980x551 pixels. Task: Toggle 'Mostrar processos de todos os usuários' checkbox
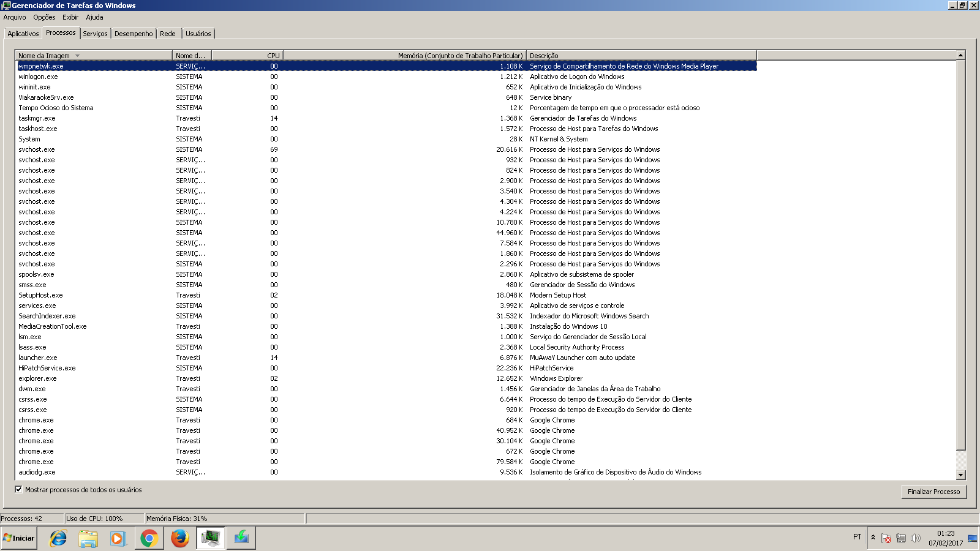pos(18,489)
